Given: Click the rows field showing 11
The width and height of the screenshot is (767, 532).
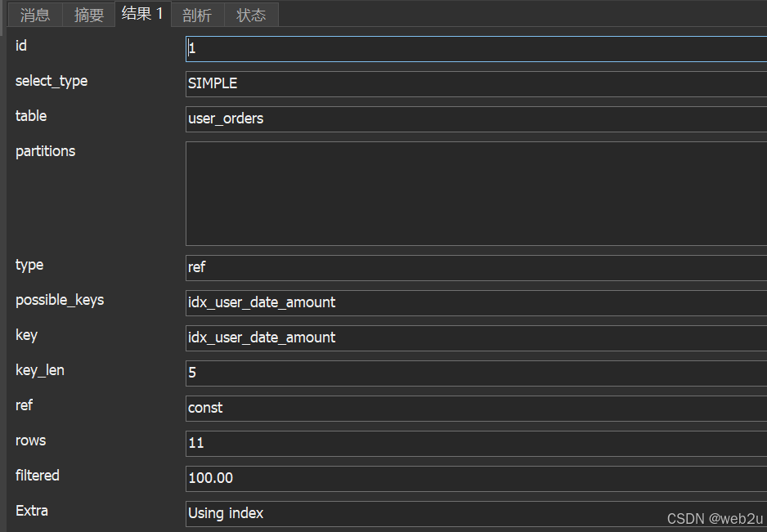Looking at the screenshot, I should pyautogui.click(x=474, y=444).
